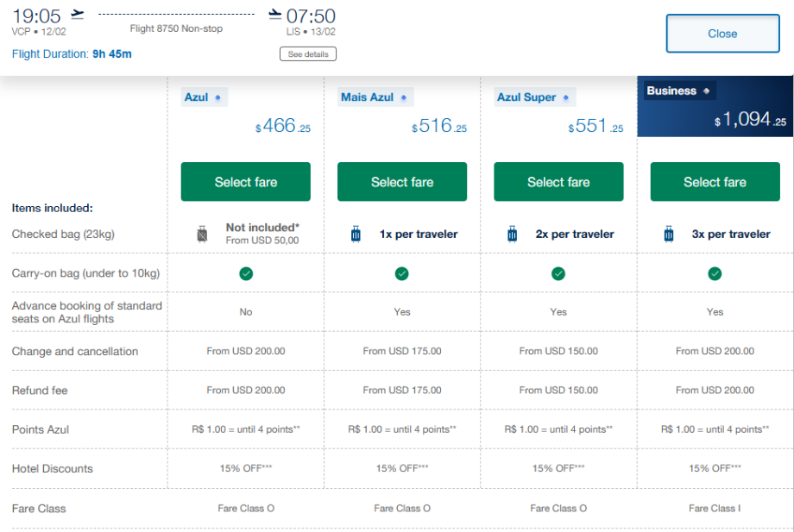
Task: Close the fare comparison panel
Action: 722,34
